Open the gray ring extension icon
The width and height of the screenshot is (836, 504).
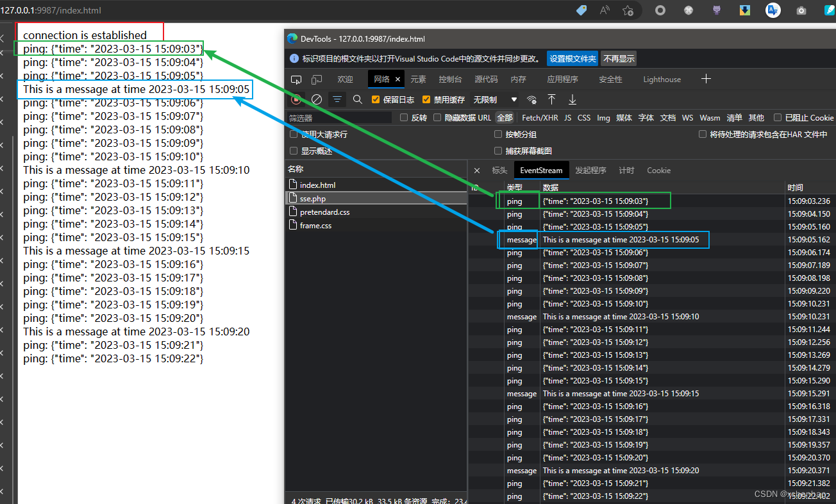[660, 10]
